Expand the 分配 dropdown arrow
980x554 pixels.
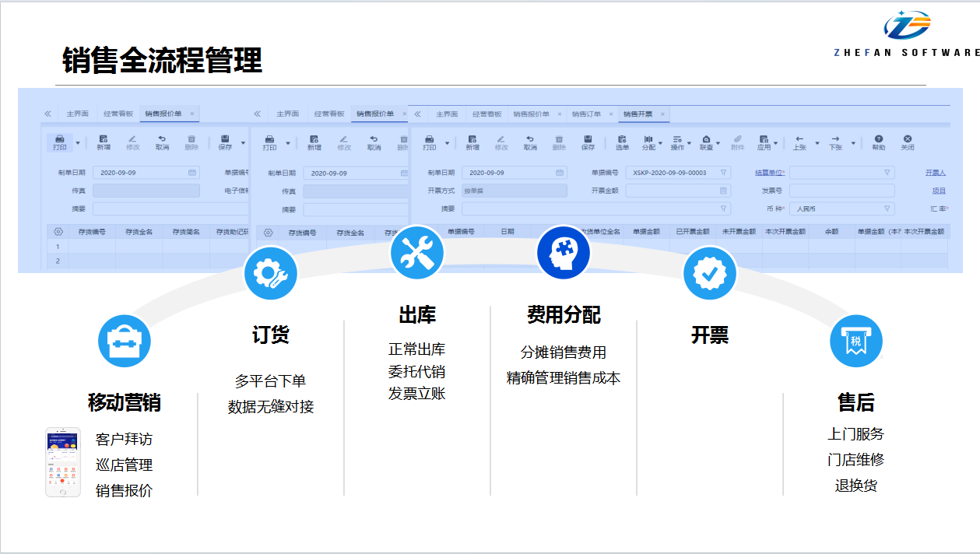click(661, 143)
